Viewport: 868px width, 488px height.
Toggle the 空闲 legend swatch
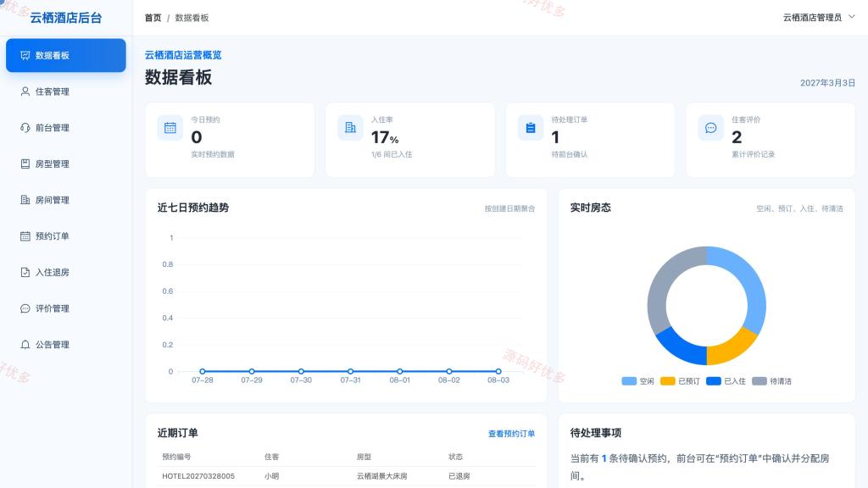click(x=629, y=381)
